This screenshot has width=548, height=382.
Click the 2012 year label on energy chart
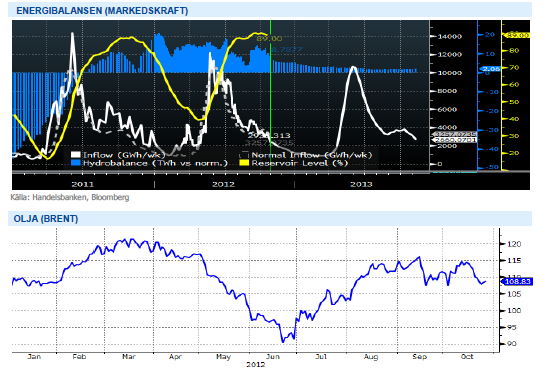coord(223,184)
